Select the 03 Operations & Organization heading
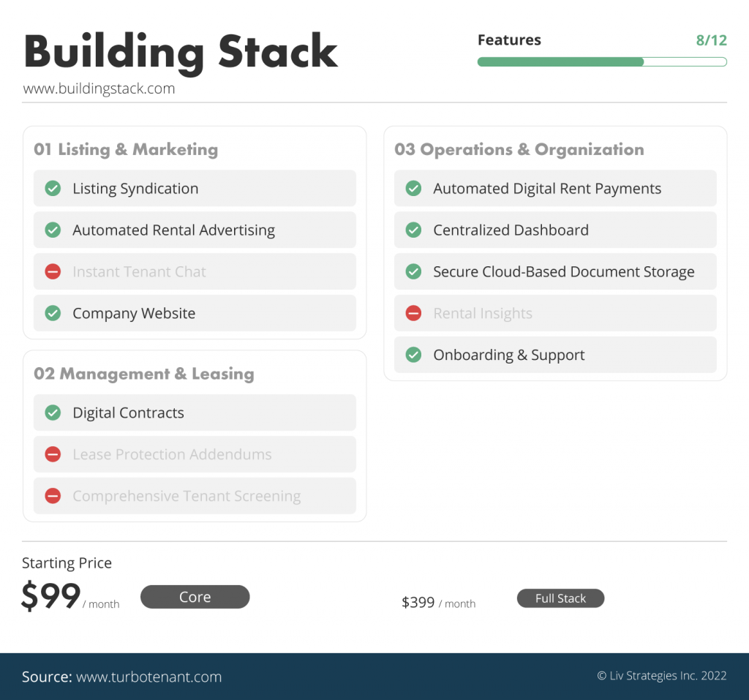Viewport: 749px width, 700px height. (519, 149)
